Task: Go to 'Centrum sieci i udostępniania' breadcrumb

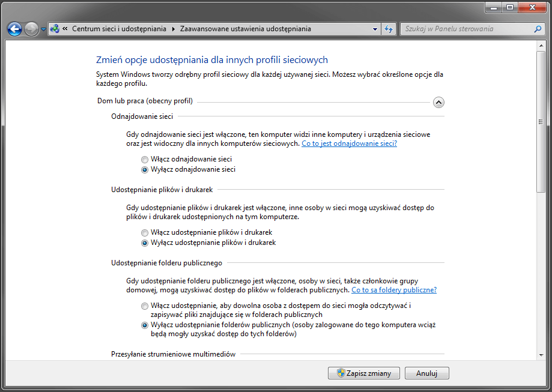Action: 120,29
